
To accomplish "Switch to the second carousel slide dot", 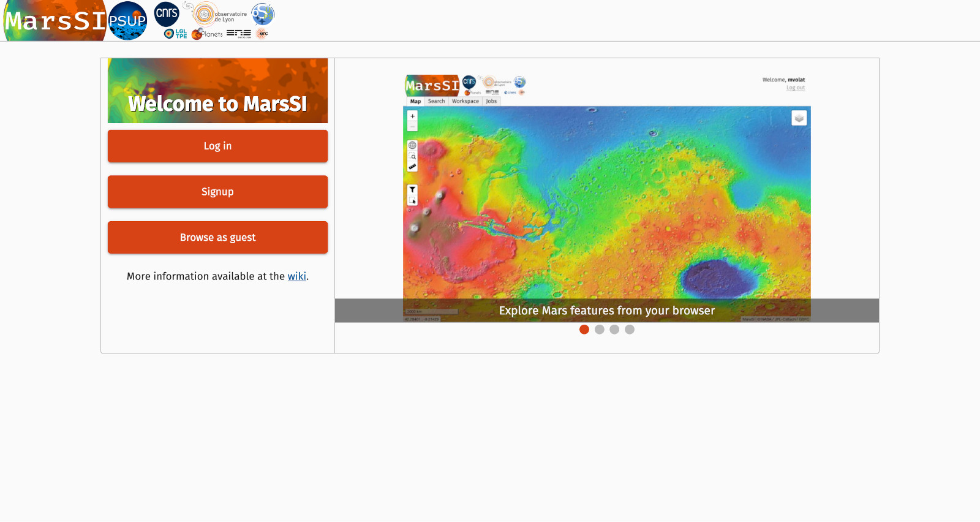I will [600, 330].
